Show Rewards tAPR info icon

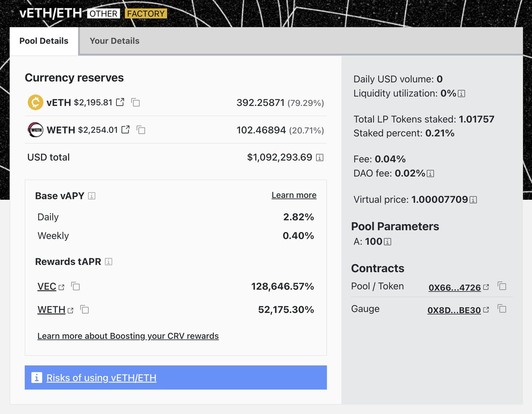pyautogui.click(x=109, y=262)
